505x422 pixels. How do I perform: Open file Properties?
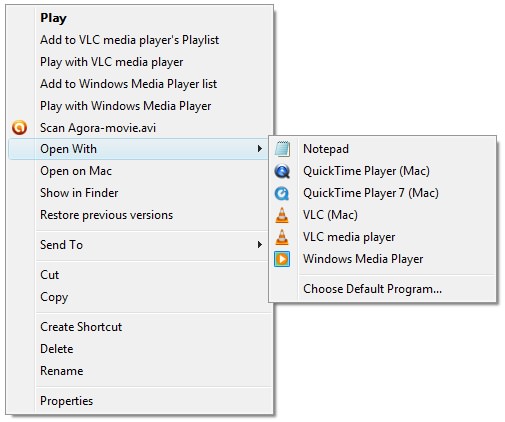click(x=67, y=401)
